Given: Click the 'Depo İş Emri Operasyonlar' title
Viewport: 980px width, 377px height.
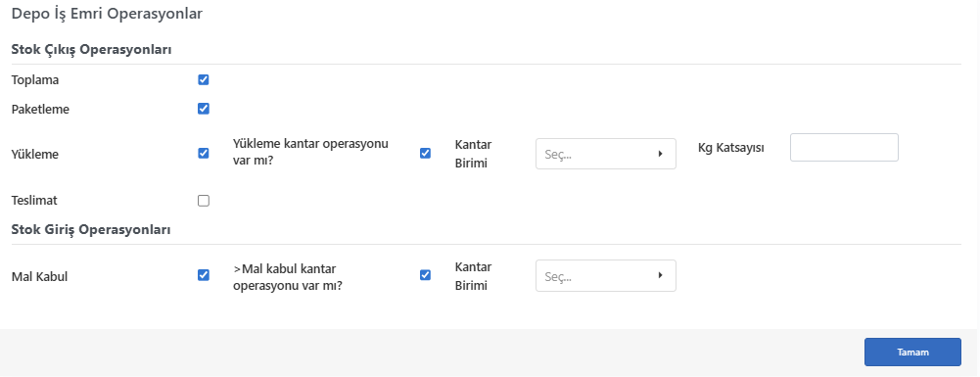Looking at the screenshot, I should pos(107,14).
